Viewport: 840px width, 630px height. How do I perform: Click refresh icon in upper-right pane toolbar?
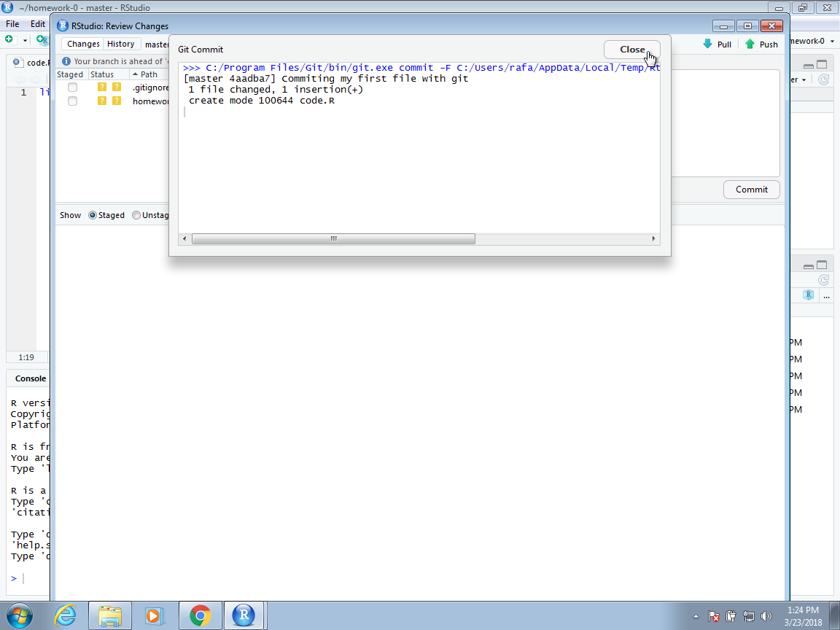[824, 79]
